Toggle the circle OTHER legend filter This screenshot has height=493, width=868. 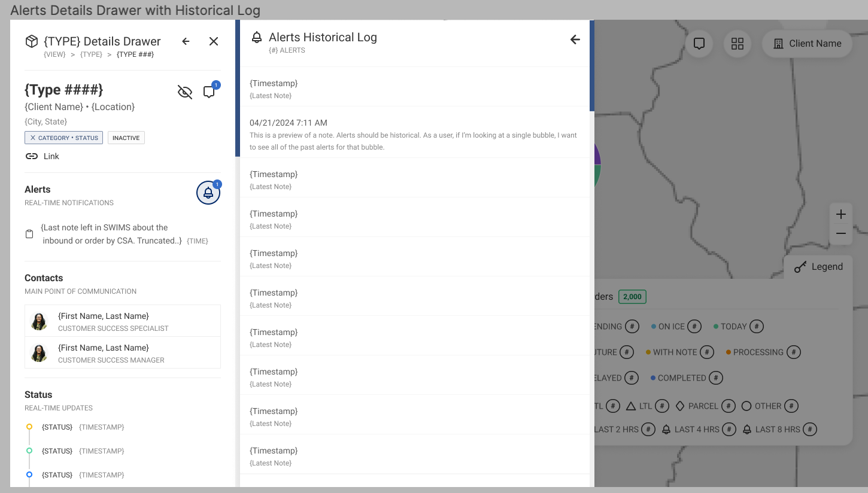pos(770,406)
